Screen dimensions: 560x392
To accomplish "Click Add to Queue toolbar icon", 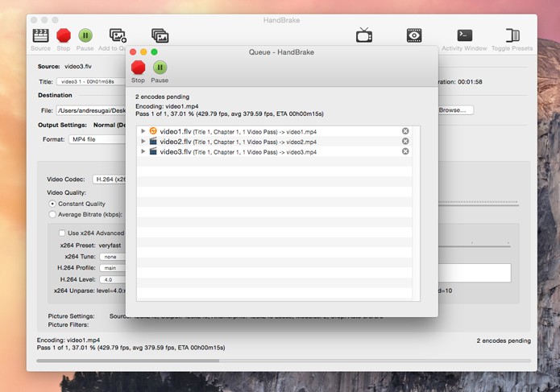I will point(118,35).
